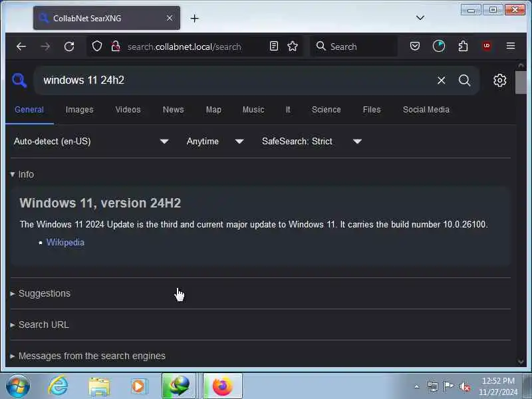Reload the current page
The height and width of the screenshot is (399, 532).
coord(69,47)
